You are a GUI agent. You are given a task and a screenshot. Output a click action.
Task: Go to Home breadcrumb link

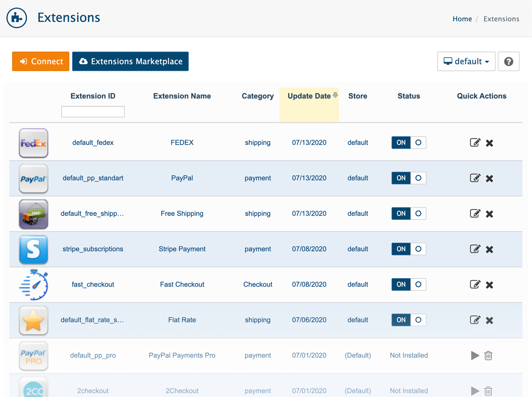click(x=462, y=19)
